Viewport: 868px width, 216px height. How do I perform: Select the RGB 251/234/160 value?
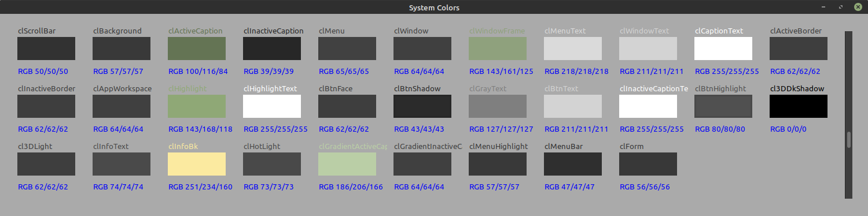click(200, 187)
